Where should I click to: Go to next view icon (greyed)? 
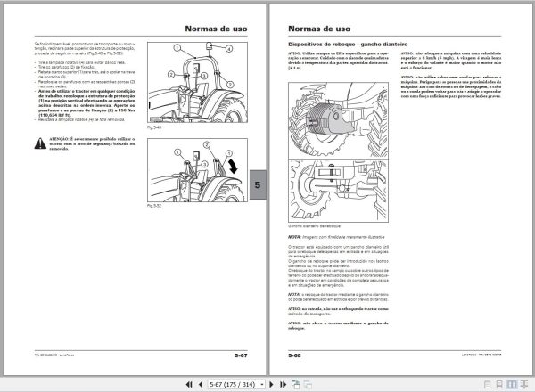(308, 385)
